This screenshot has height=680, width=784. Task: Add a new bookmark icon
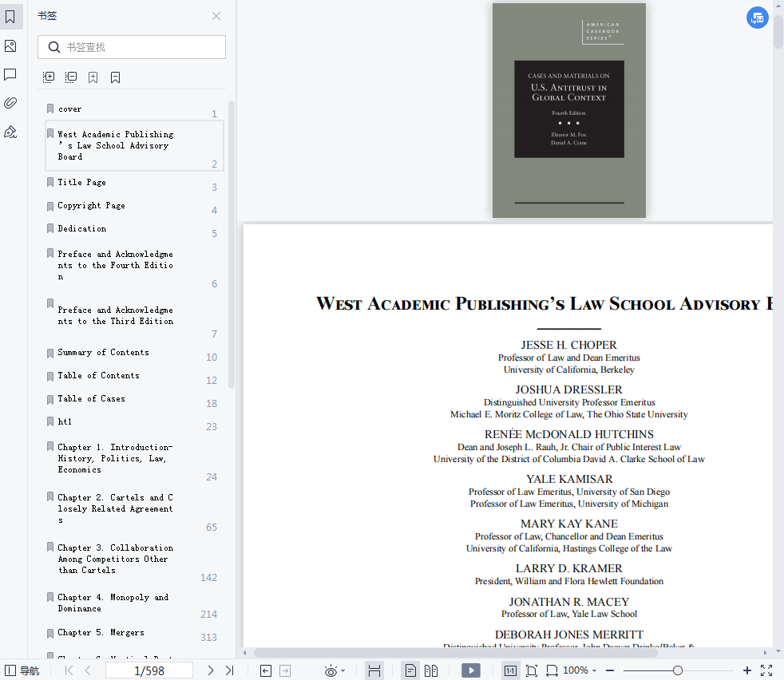(93, 77)
